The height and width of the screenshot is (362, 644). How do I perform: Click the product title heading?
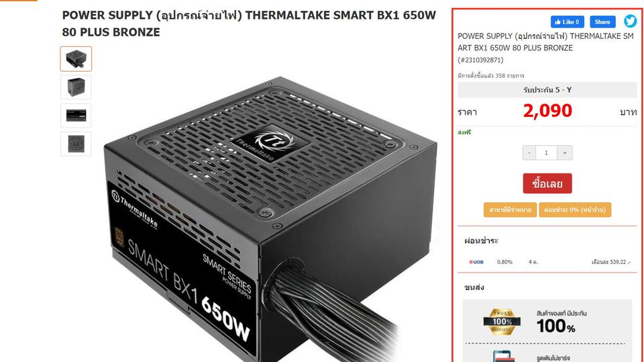pos(249,24)
